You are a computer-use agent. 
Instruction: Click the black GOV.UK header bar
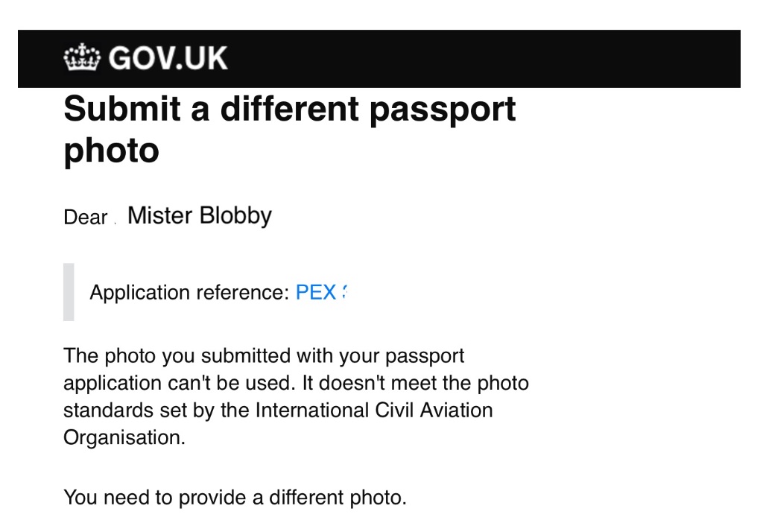379,59
